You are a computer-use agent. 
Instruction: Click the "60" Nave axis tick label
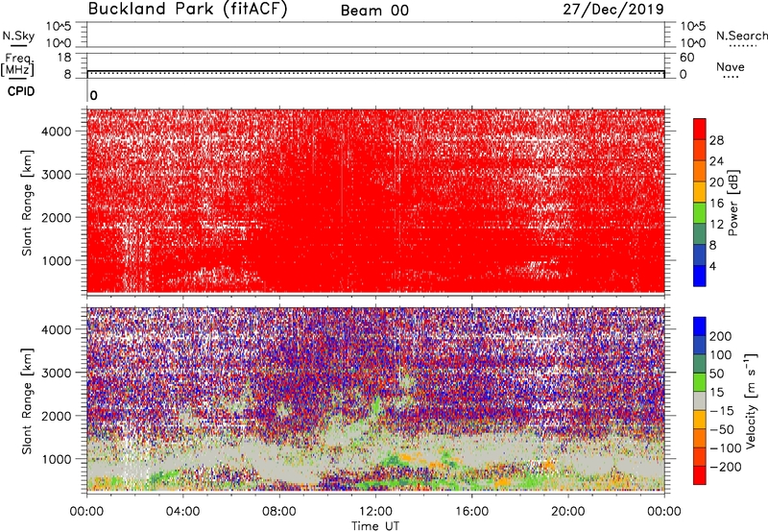[686, 58]
